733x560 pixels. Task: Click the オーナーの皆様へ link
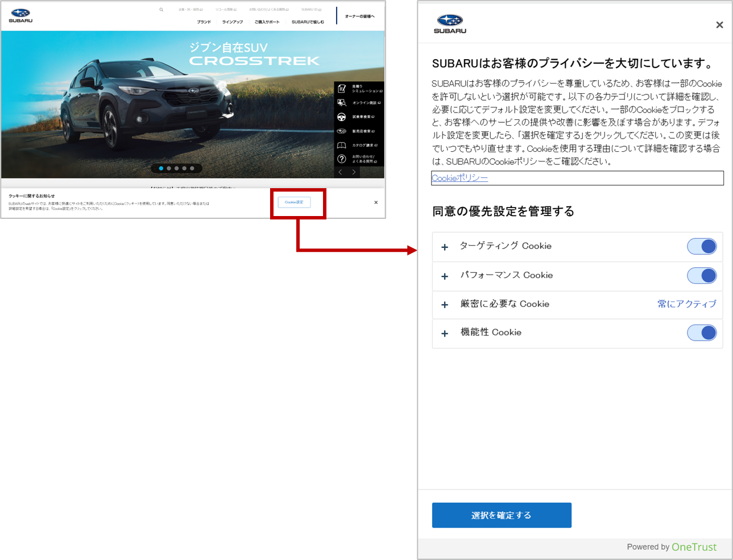[x=359, y=16]
